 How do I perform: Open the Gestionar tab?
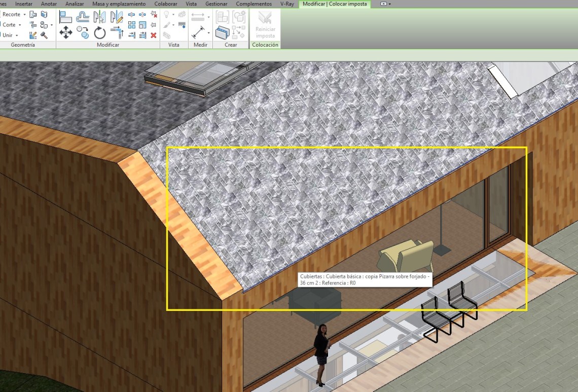[216, 4]
